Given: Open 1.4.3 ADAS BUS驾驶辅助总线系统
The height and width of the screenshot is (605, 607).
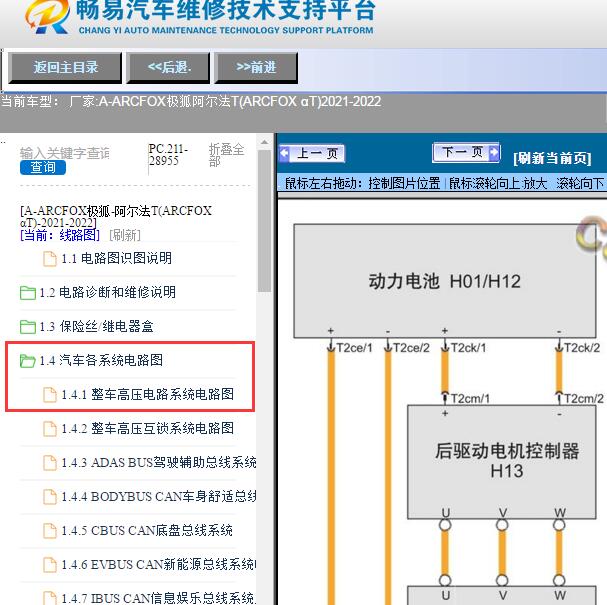Looking at the screenshot, I should tap(159, 463).
